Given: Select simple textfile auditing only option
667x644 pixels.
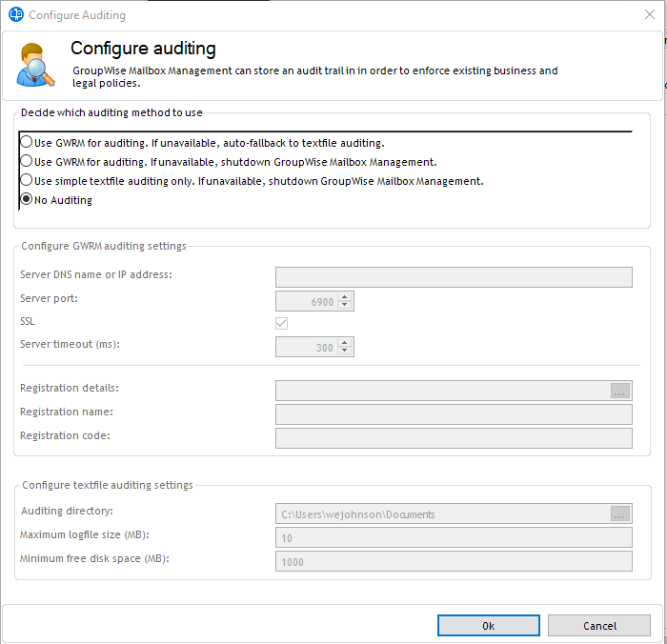Looking at the screenshot, I should tap(27, 181).
